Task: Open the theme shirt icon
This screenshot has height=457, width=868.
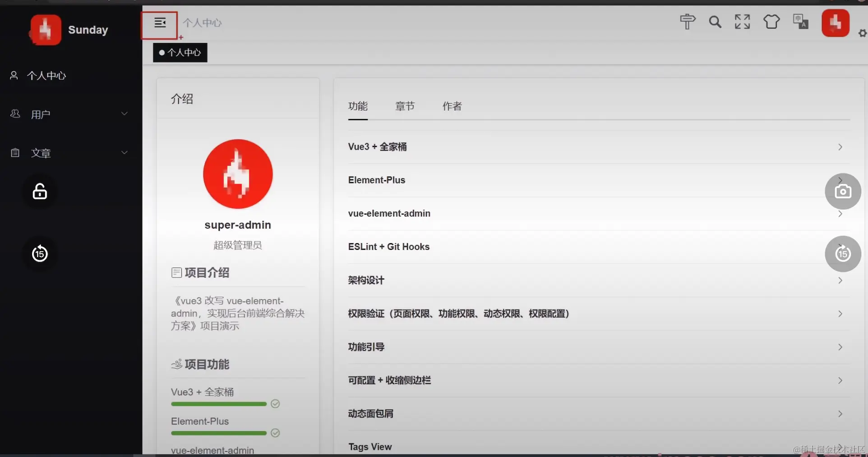Action: tap(771, 22)
